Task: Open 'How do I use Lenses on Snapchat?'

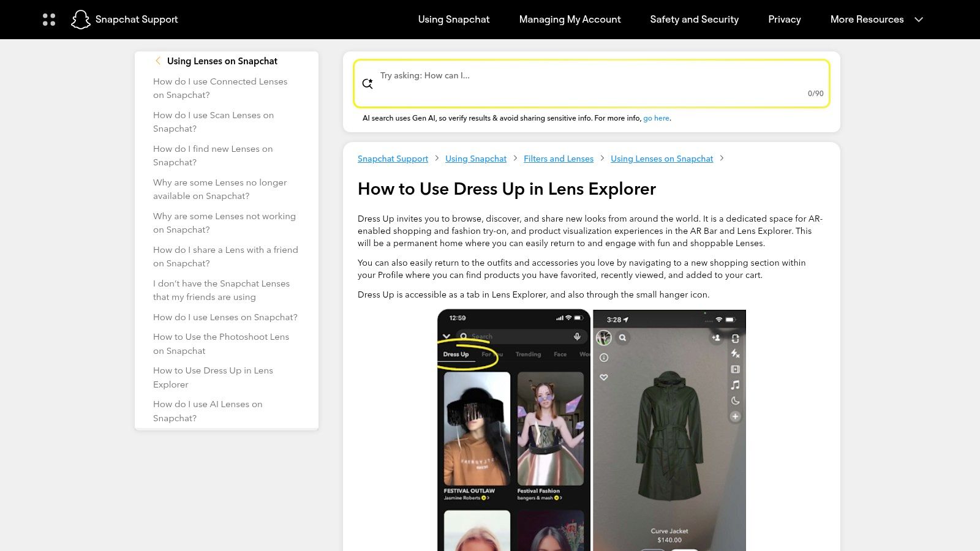Action: (x=225, y=317)
